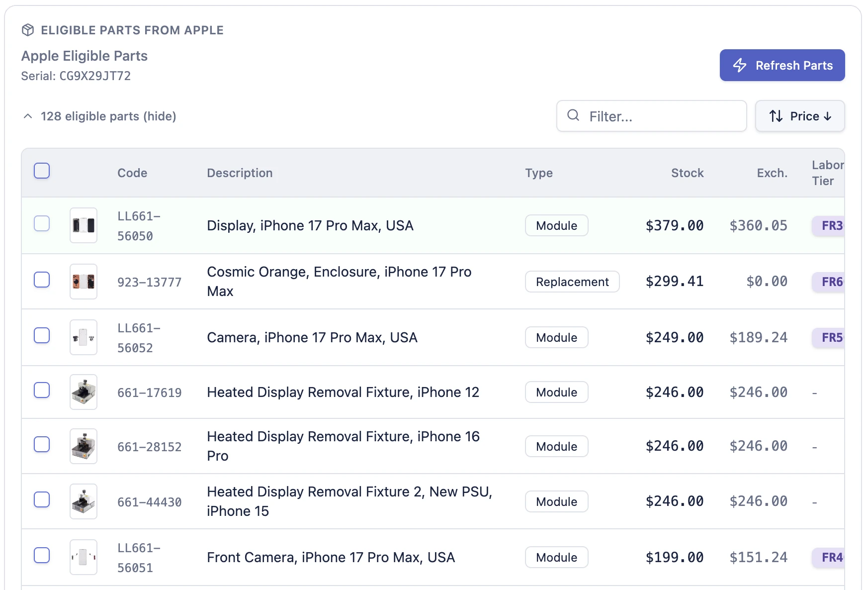Click the Exch. column header
The image size is (868, 590).
(x=772, y=173)
